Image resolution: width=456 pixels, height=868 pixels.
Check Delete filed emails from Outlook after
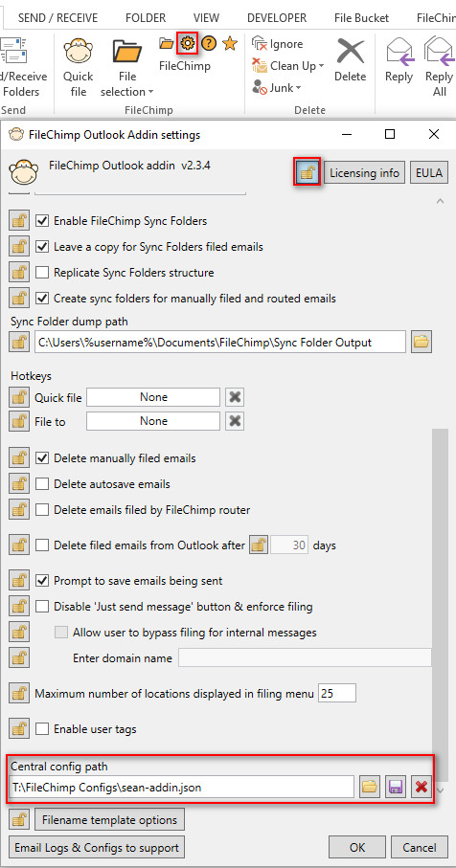pos(42,545)
